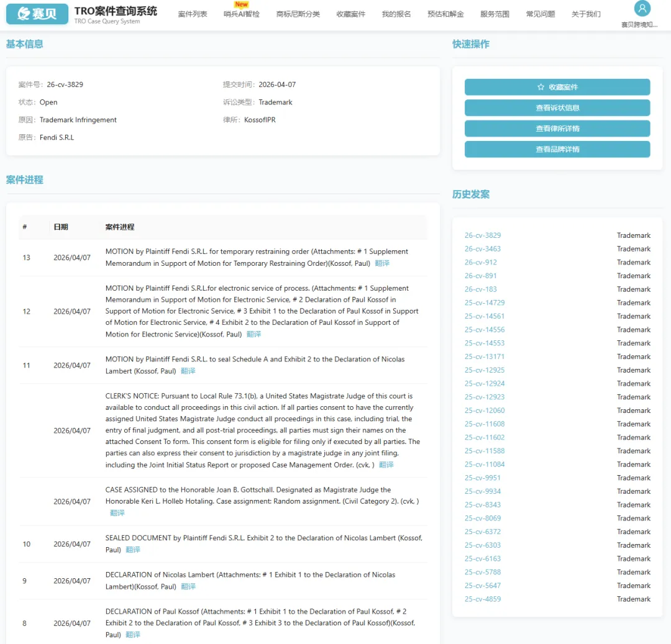The width and height of the screenshot is (671, 644).
Task: Open history case 25-cv-14561
Action: tap(485, 317)
